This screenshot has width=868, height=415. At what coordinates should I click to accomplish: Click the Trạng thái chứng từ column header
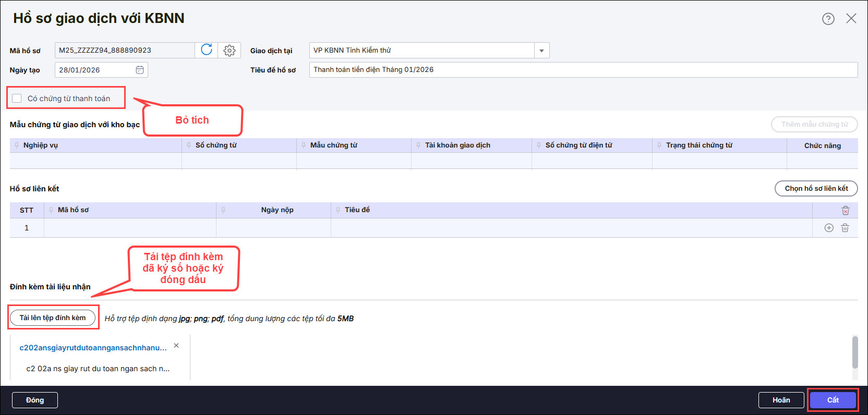[699, 145]
